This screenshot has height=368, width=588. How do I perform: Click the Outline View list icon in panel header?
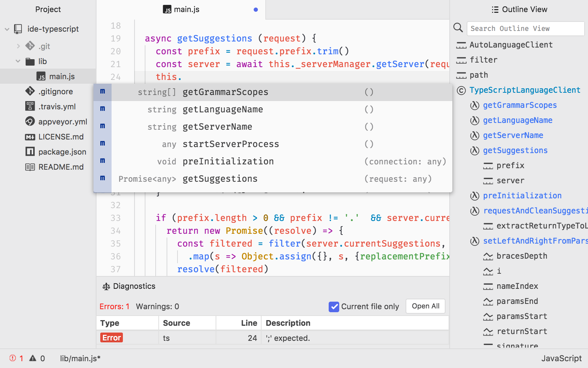click(495, 9)
